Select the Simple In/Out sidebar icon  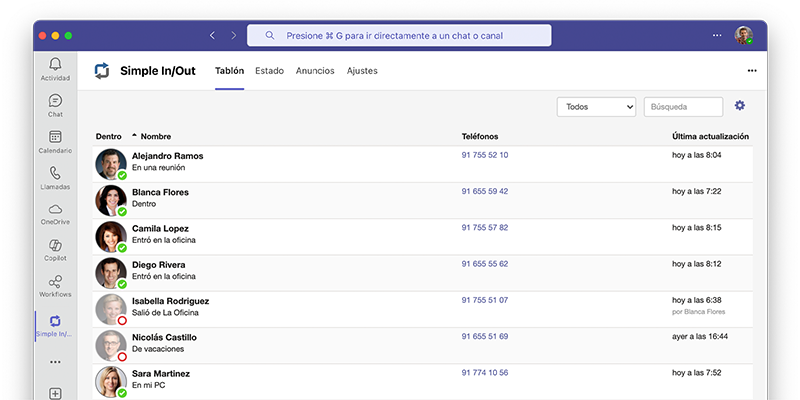pos(55,321)
